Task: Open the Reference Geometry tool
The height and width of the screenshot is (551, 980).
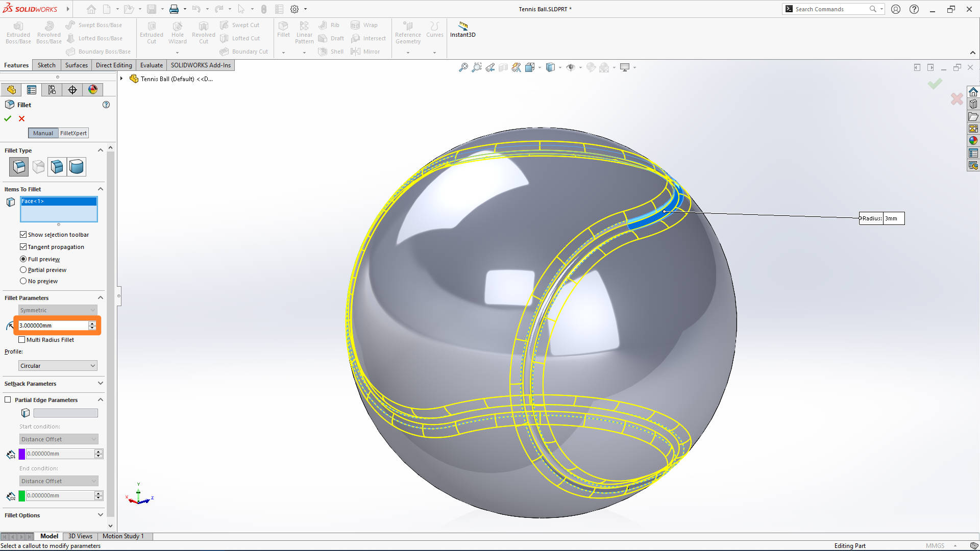Action: [x=407, y=33]
